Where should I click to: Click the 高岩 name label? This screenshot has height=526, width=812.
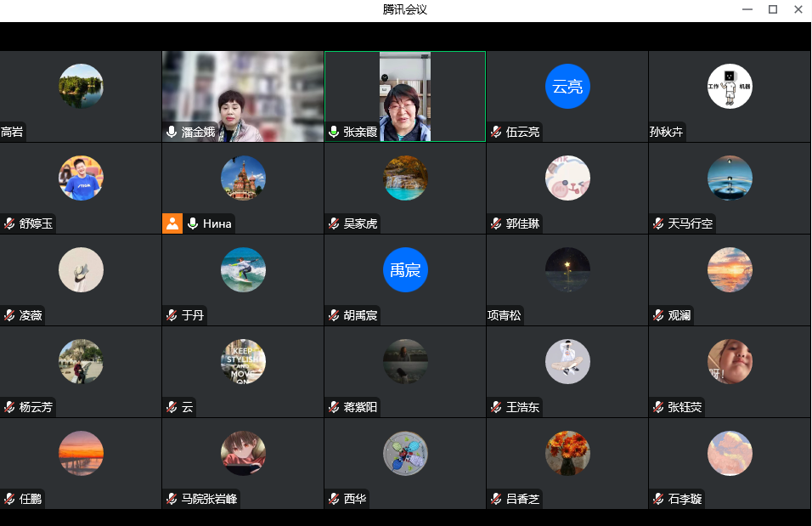click(x=13, y=132)
